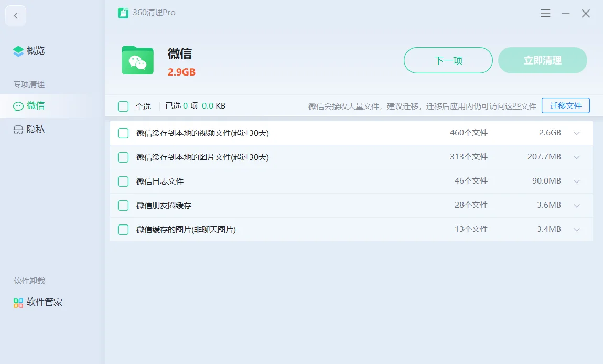Click the 隐私 mask icon
This screenshot has width=603, height=364.
pyautogui.click(x=18, y=130)
